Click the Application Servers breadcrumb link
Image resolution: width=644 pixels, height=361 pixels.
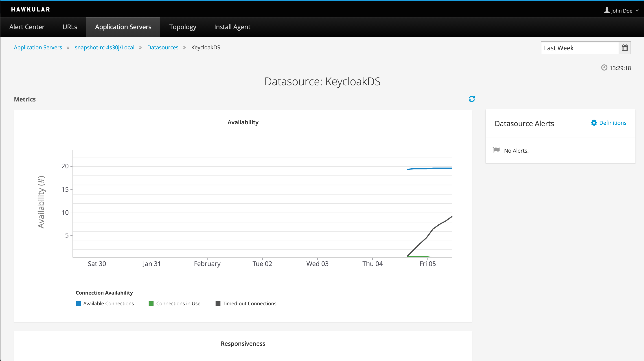38,48
